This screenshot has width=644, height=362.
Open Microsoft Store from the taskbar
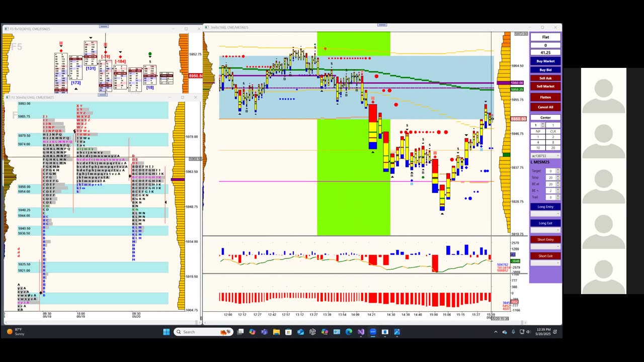coord(288,332)
